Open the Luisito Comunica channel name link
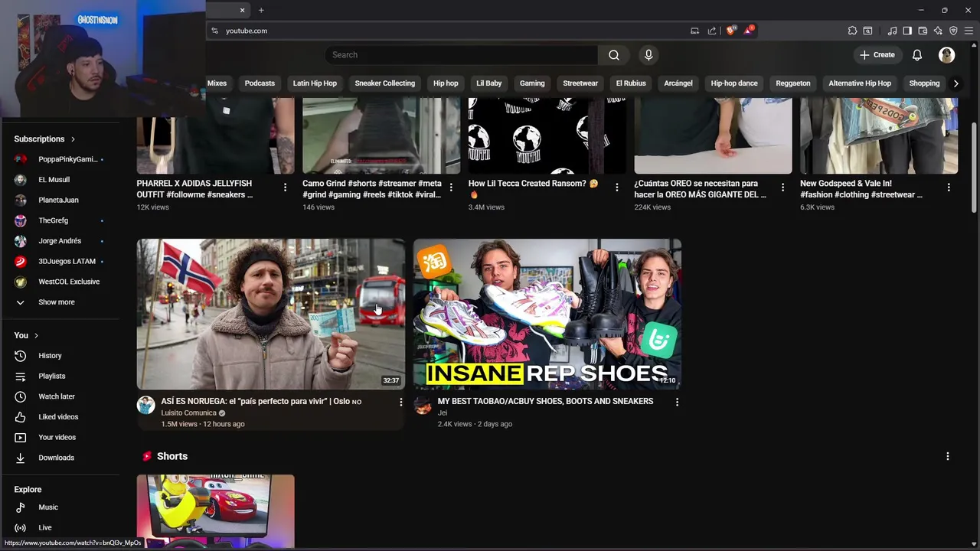The image size is (980, 551). pyautogui.click(x=188, y=413)
